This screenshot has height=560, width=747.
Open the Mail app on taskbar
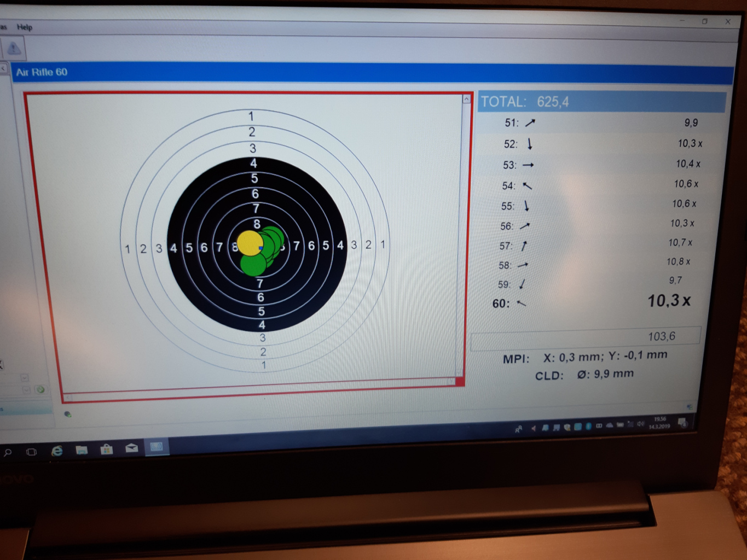(131, 448)
